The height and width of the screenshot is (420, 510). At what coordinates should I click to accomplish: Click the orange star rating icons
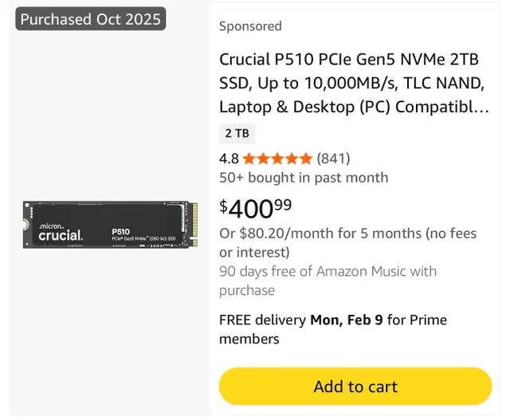tap(277, 158)
